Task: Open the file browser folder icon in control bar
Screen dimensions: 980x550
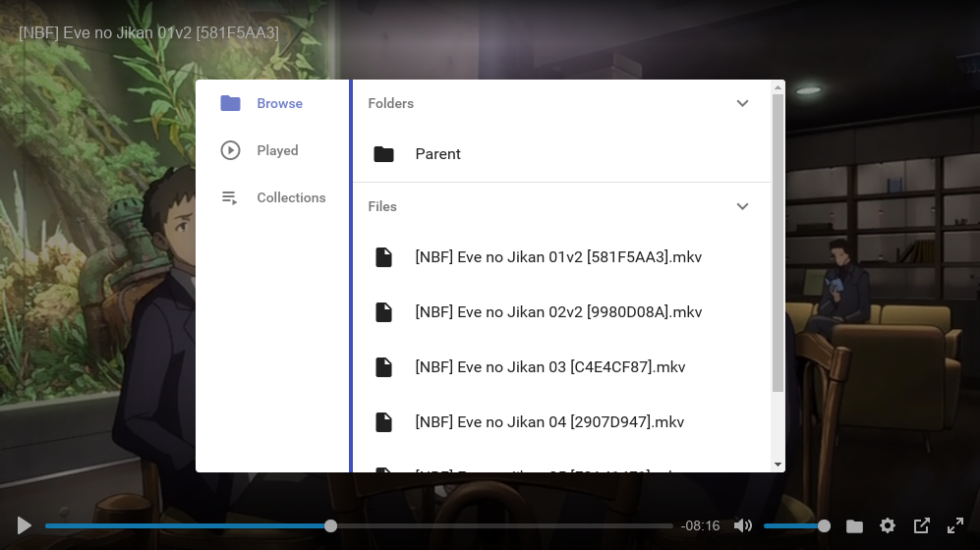Action: pos(854,526)
